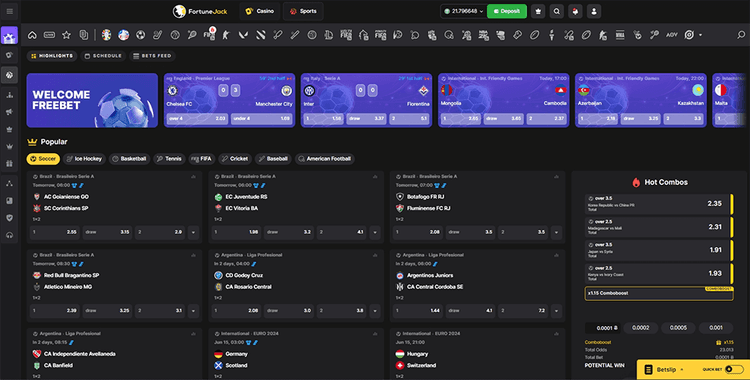Click the green Deposit button
The width and height of the screenshot is (750, 380).
[x=507, y=11]
